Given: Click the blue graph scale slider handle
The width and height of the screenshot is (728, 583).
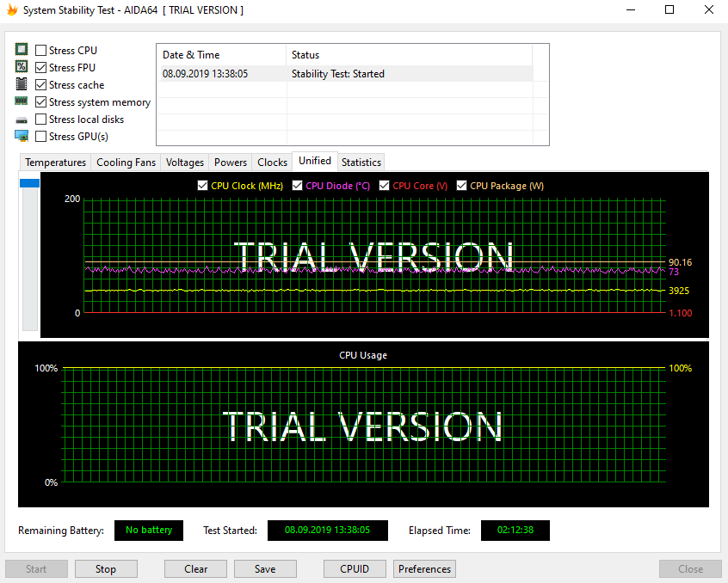Looking at the screenshot, I should click(x=29, y=183).
